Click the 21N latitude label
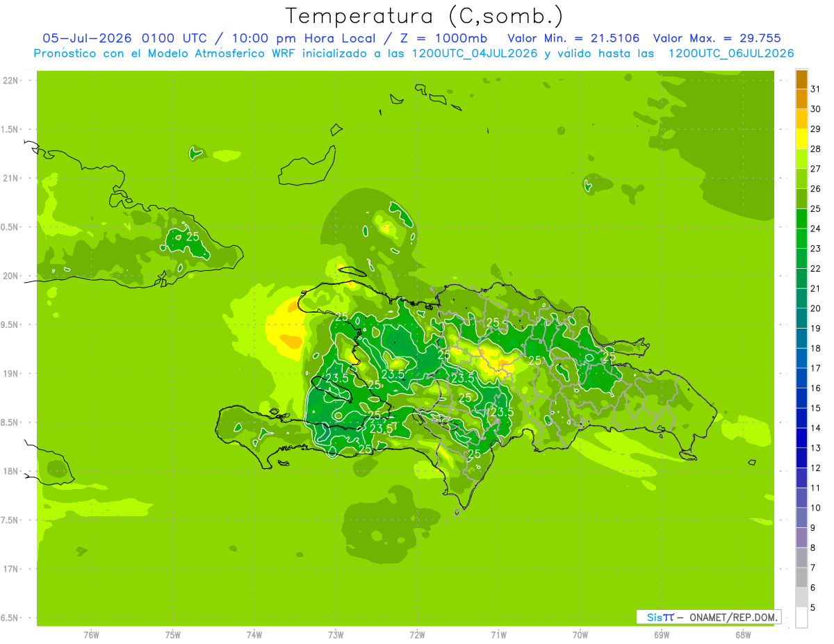 pos(12,179)
